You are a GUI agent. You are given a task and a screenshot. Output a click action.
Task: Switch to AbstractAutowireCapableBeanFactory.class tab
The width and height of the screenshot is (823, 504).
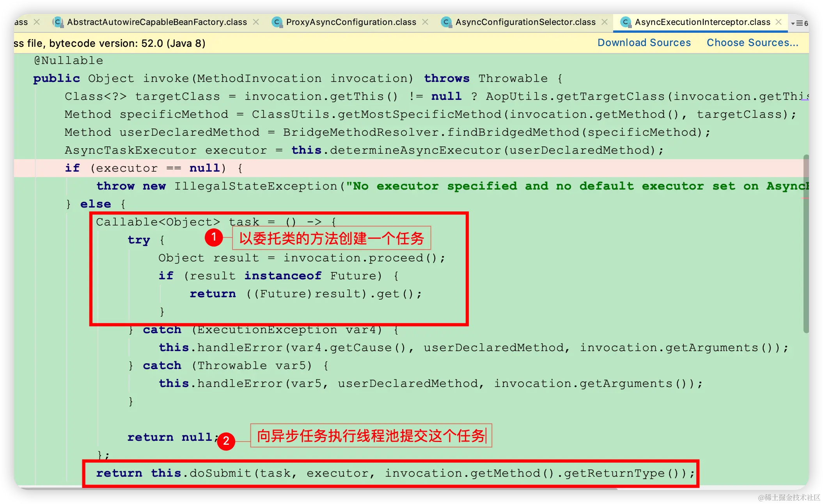pos(157,22)
